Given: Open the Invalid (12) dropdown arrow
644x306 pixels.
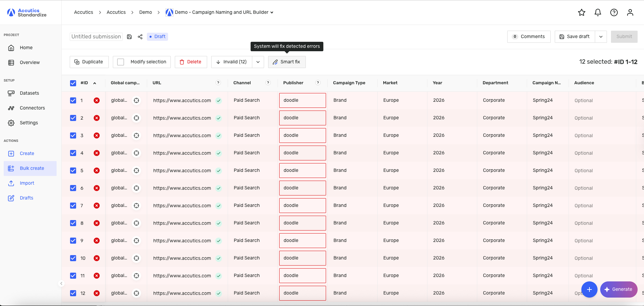Looking at the screenshot, I should click(258, 62).
